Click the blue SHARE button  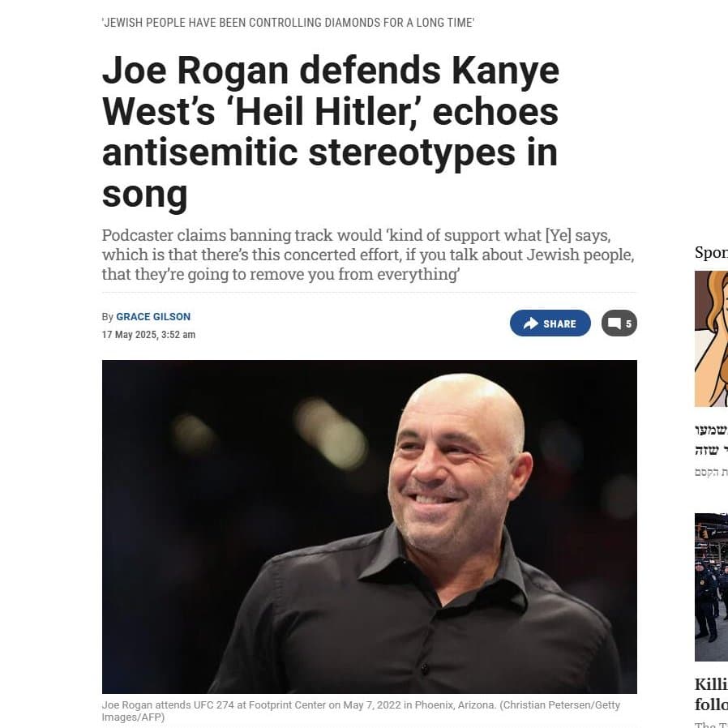click(550, 323)
